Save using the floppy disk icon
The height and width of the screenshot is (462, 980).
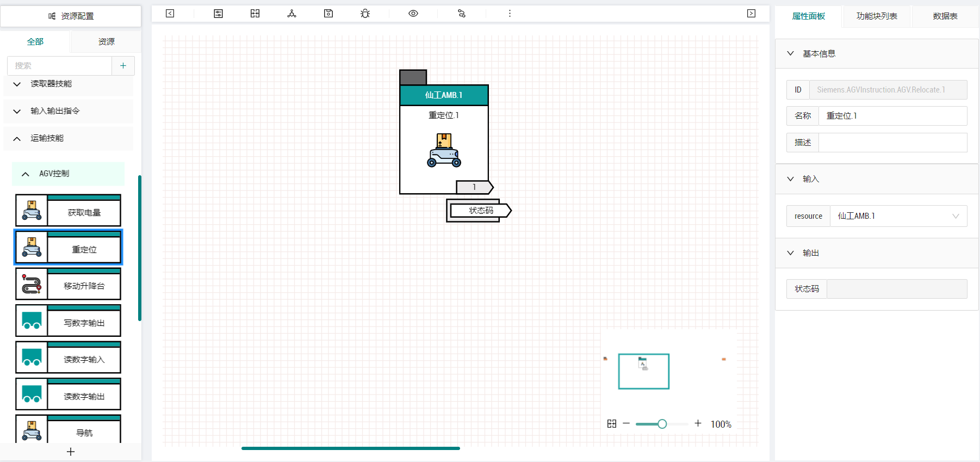pyautogui.click(x=328, y=14)
